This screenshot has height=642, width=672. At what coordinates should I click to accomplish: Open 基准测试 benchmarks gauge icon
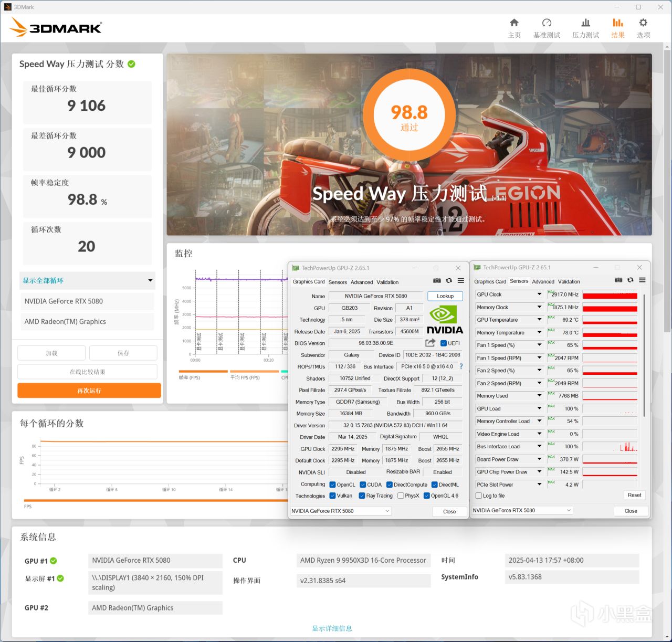click(x=547, y=23)
